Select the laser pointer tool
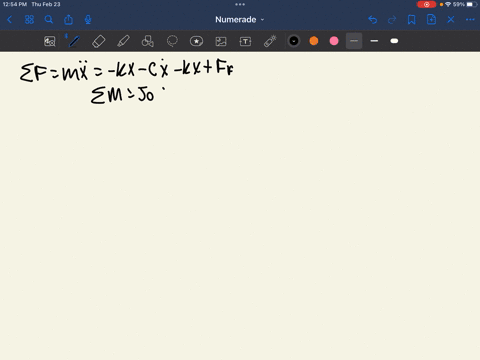480x360 pixels. 270,41
